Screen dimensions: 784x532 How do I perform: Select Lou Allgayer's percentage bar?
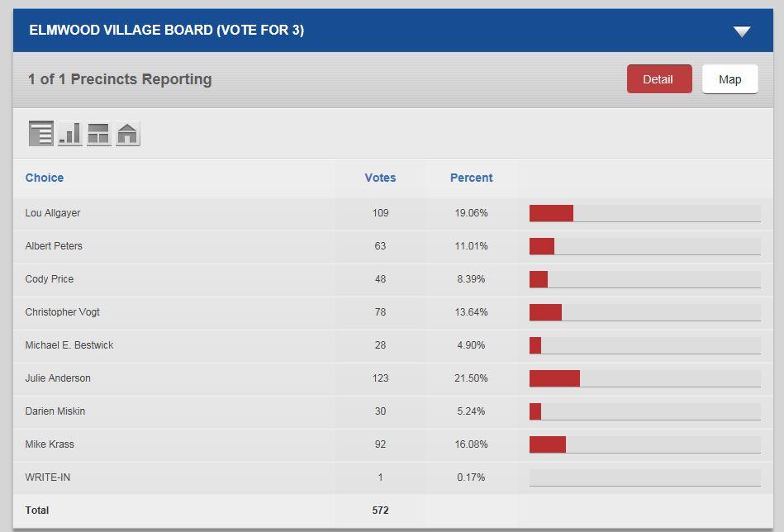(x=645, y=213)
